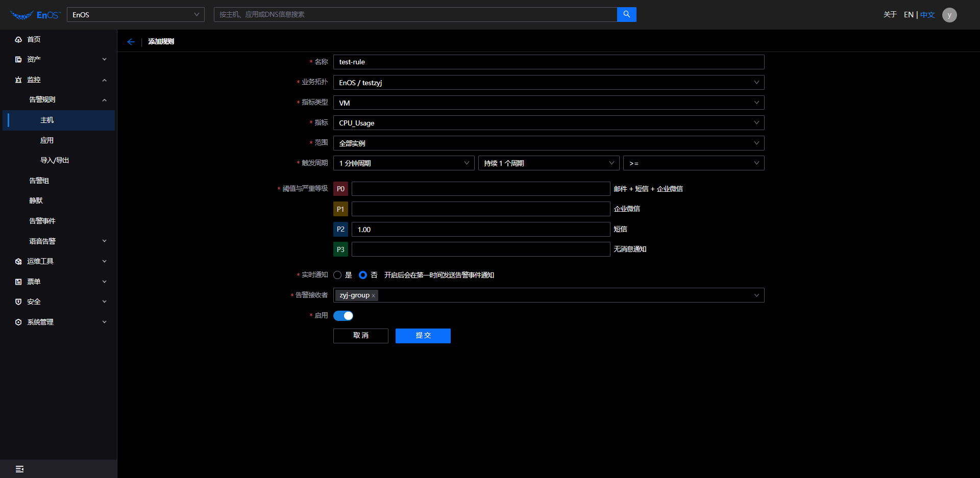
Task: Click the 运维工具 icon
Action: (18, 261)
